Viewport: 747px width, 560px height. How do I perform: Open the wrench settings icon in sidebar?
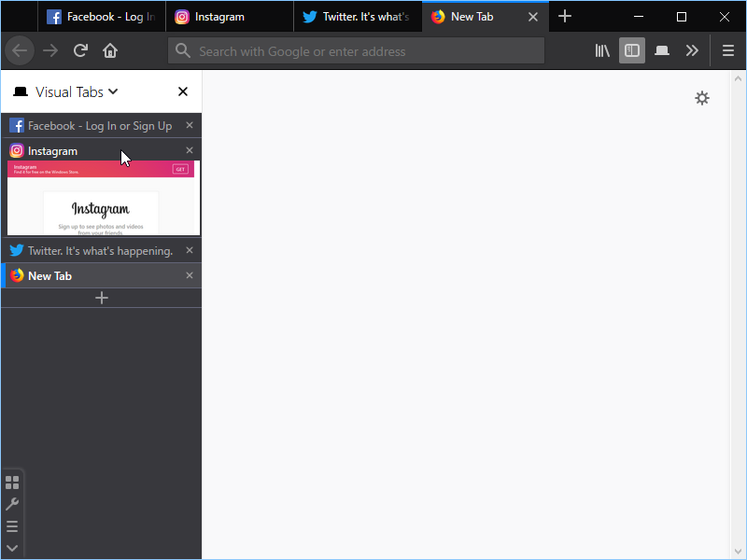click(12, 504)
